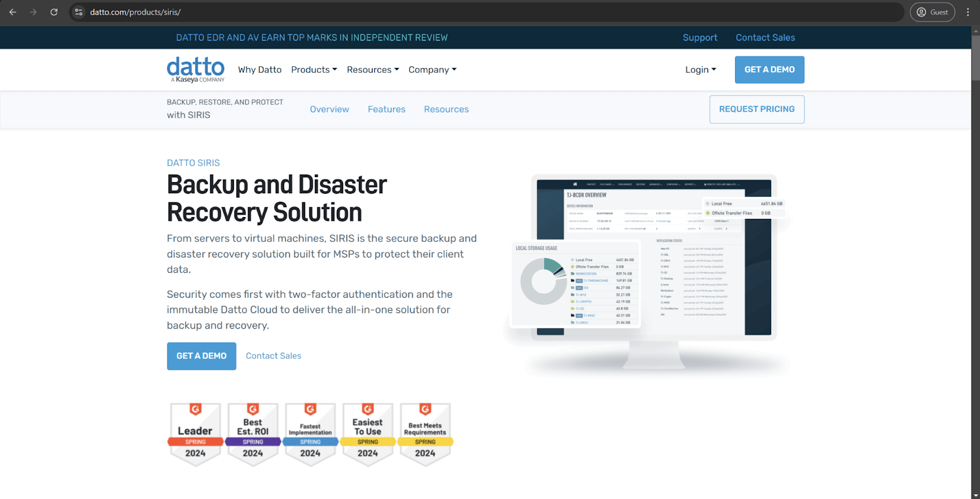Click the Fastest Implementation badge
980x499 pixels.
click(310, 434)
